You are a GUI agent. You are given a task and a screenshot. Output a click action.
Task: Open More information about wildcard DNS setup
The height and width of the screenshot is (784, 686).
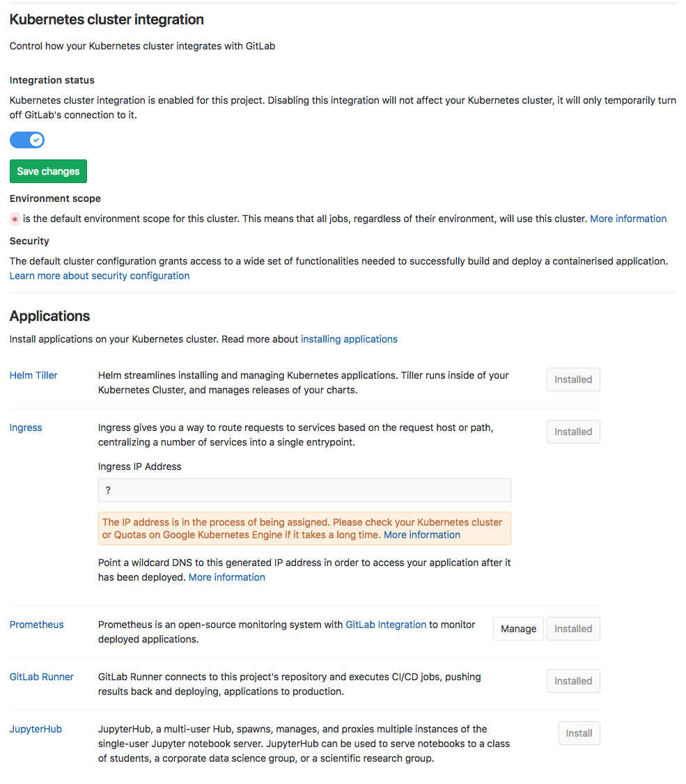click(x=226, y=577)
